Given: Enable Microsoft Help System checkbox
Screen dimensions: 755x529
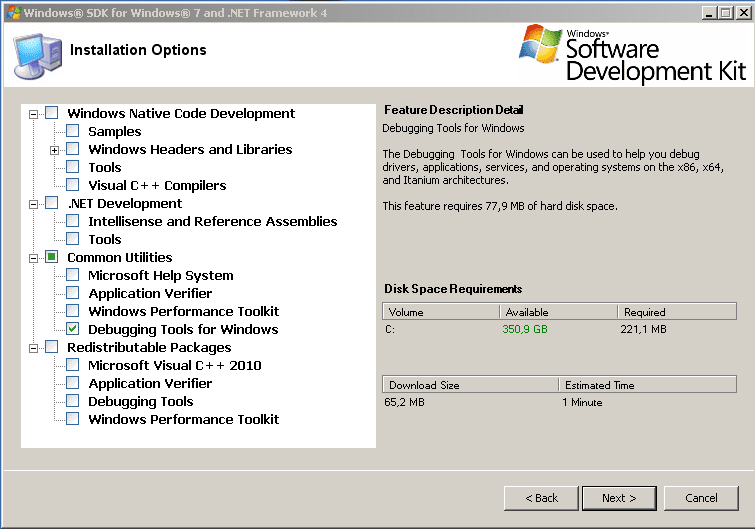Looking at the screenshot, I should click(73, 276).
